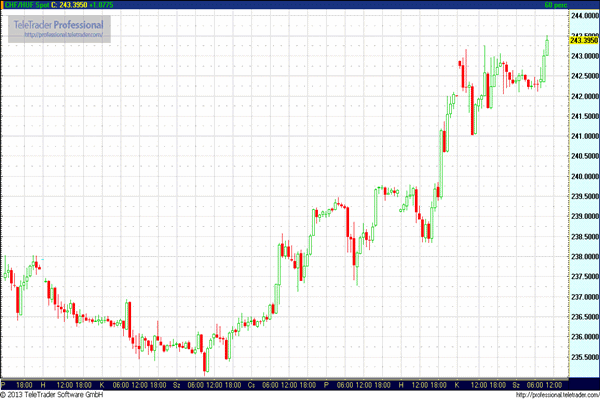Open the bottom-right professional.teletrader.com link
This screenshot has width=600, height=400.
pos(545,394)
